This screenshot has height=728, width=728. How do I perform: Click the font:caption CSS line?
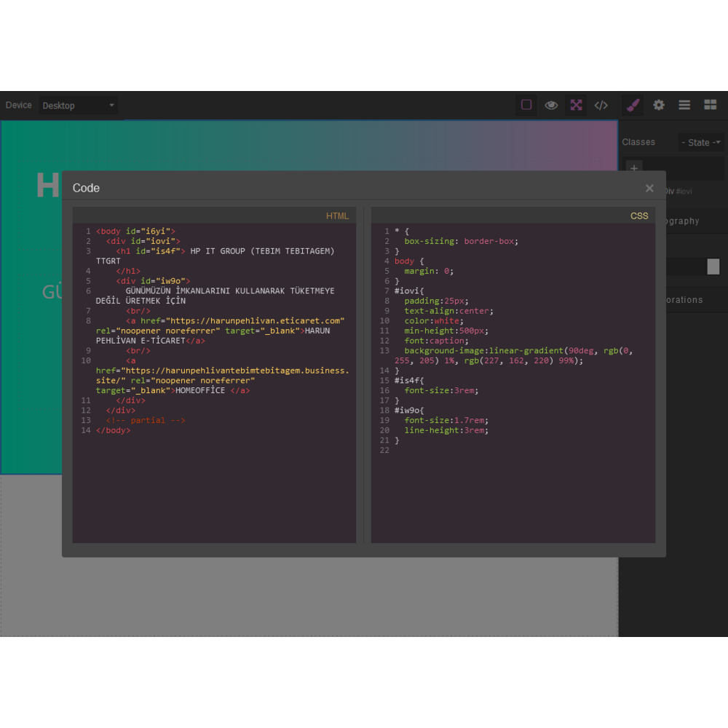(436, 341)
